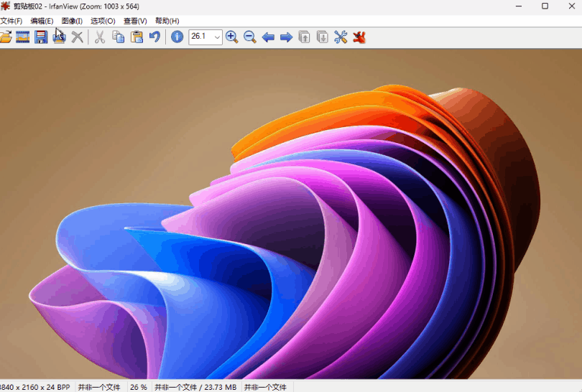Click the Delete file X icon
This screenshot has height=392, width=582.
(x=77, y=37)
